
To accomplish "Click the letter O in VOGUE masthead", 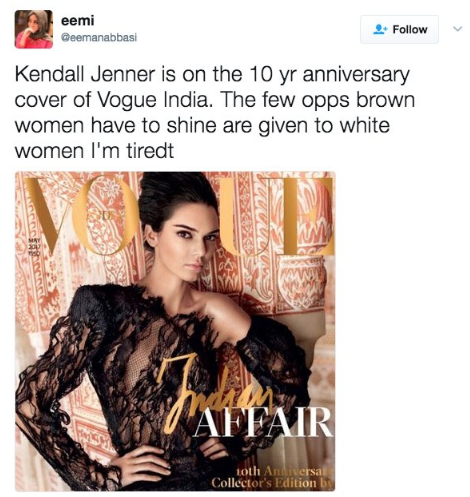I will pyautogui.click(x=103, y=215).
